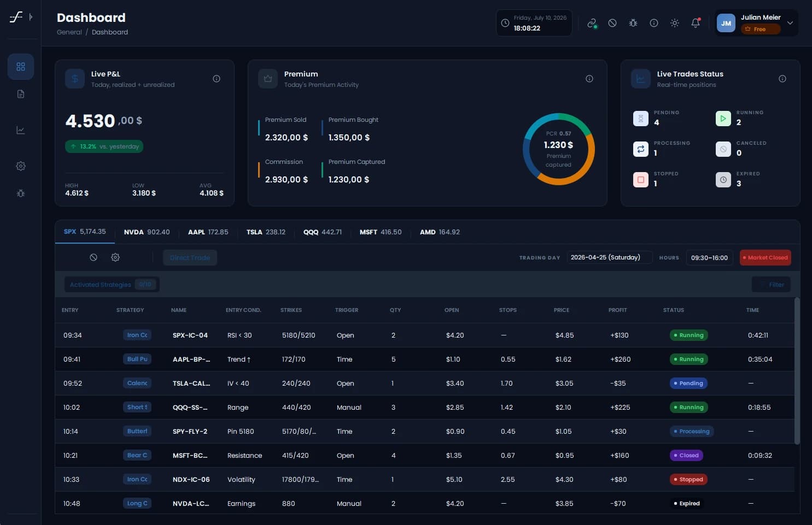Open the Trading Day date dropdown

[x=610, y=257]
